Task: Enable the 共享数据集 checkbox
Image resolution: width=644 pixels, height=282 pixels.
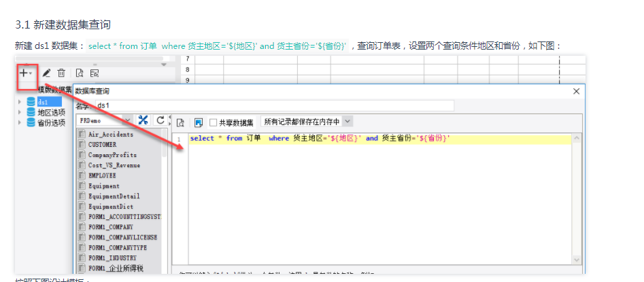Action: pyautogui.click(x=213, y=122)
